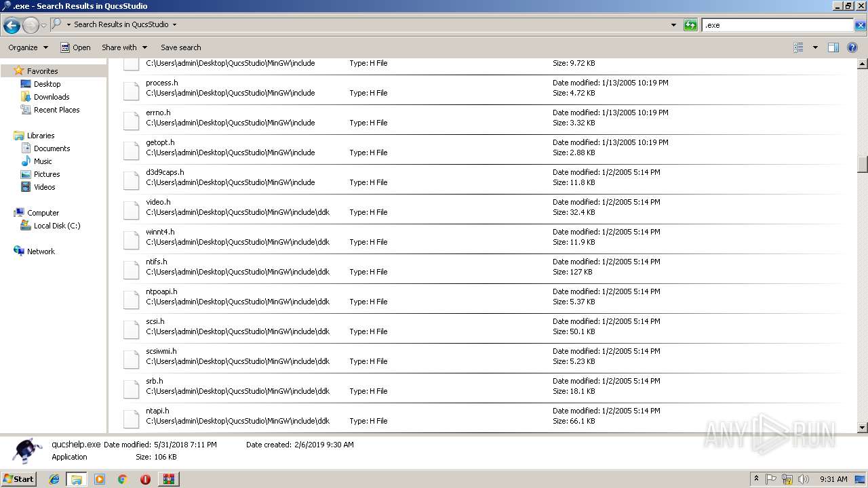Viewport: 868px width, 488px height.
Task: Open the Organize menu
Action: click(x=28, y=47)
